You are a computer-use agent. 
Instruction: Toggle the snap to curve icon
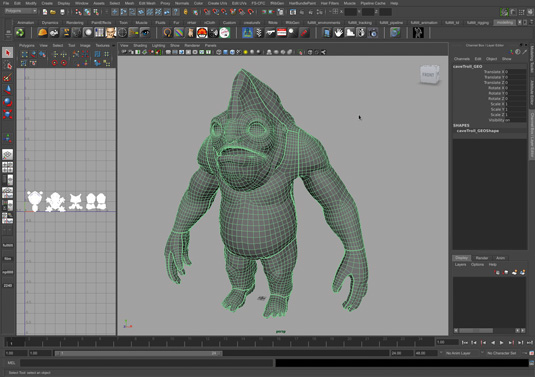pos(216,12)
